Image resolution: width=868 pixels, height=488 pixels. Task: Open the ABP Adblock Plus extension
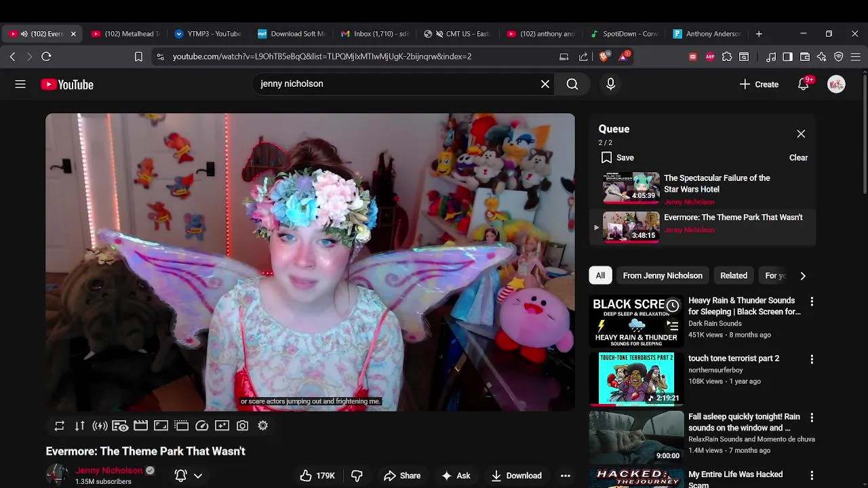click(710, 57)
